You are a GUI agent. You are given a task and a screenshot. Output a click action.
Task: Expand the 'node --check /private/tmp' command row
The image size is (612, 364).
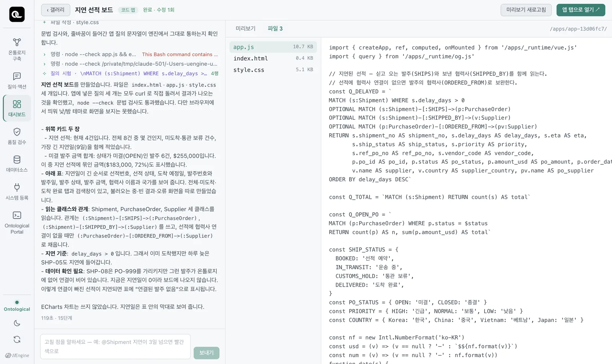tap(130, 64)
